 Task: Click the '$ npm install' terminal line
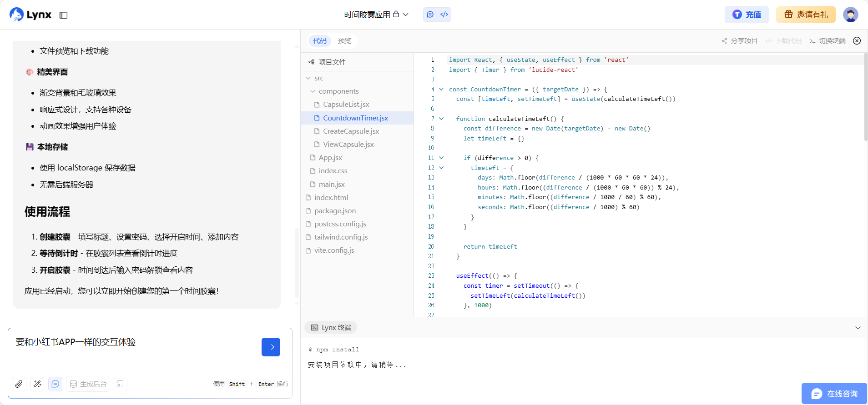point(333,350)
